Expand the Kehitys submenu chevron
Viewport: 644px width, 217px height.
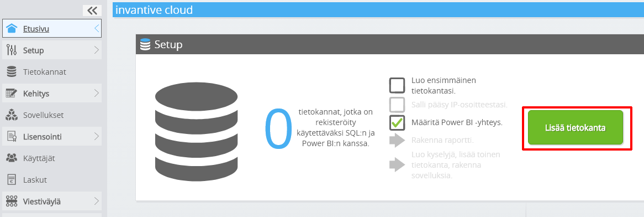click(97, 94)
